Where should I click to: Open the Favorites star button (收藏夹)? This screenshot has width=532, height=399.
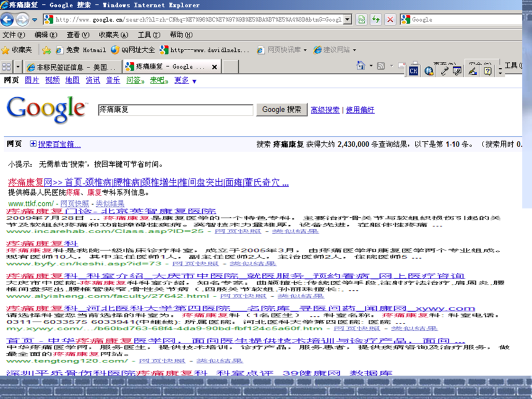(17, 50)
